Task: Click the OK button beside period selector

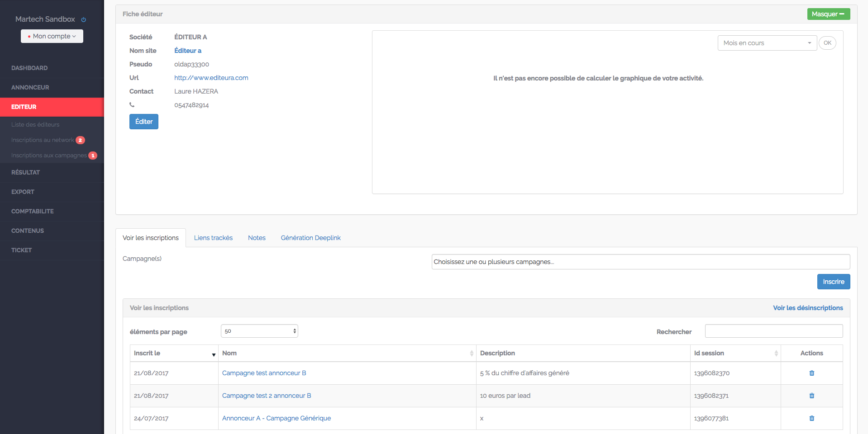Action: [x=827, y=43]
